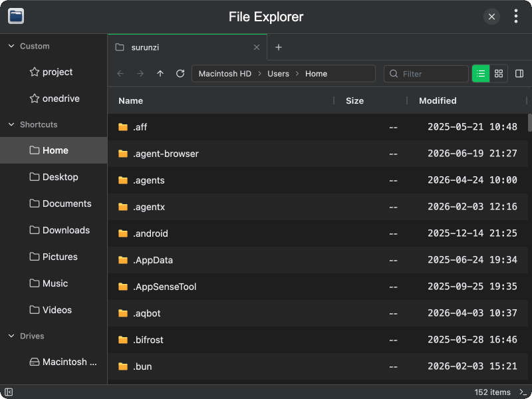Screen dimensions: 532x399
Task: Select the .agents folder
Action: [x=318, y=180]
